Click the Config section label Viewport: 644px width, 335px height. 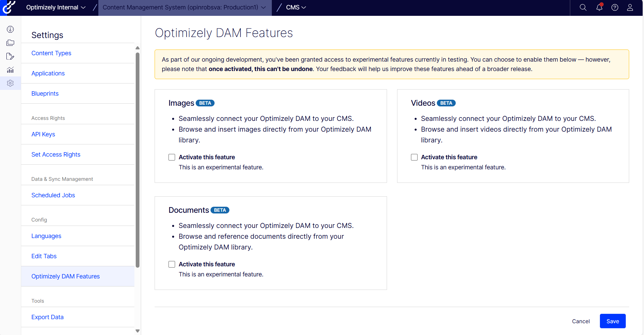[39, 220]
